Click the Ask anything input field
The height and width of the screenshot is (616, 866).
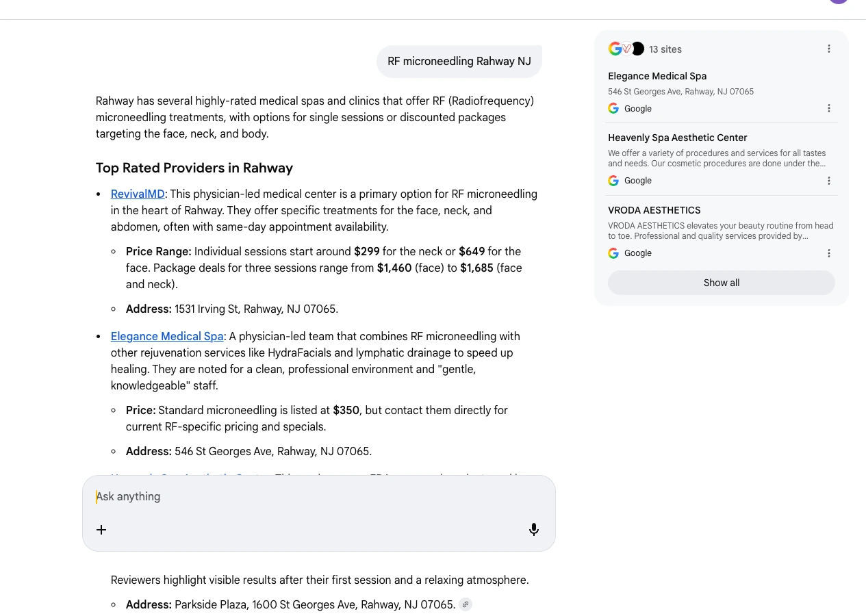click(319, 497)
